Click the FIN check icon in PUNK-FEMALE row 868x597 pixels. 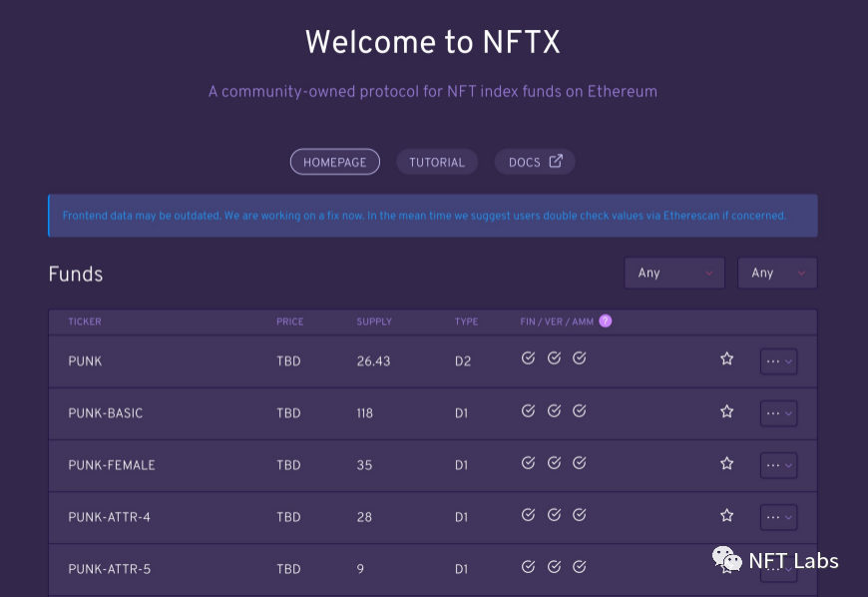[x=528, y=463]
